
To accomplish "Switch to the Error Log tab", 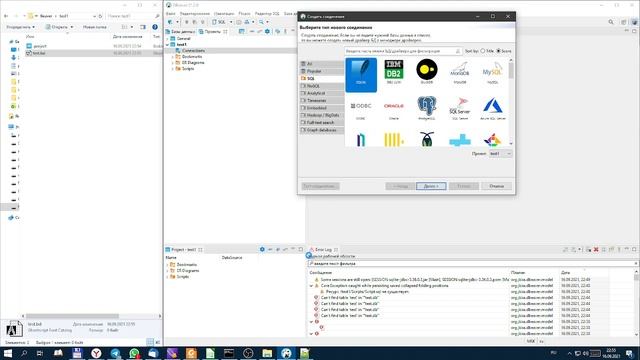I will [x=323, y=249].
